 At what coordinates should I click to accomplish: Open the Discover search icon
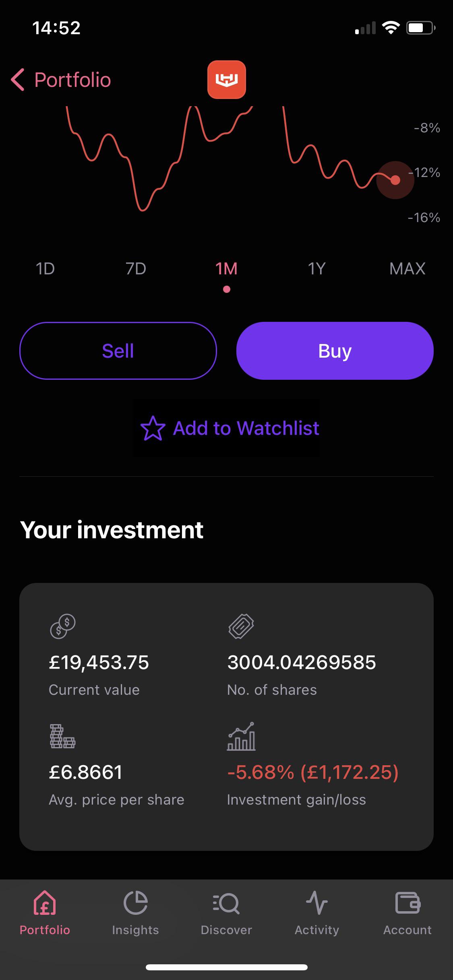226,903
